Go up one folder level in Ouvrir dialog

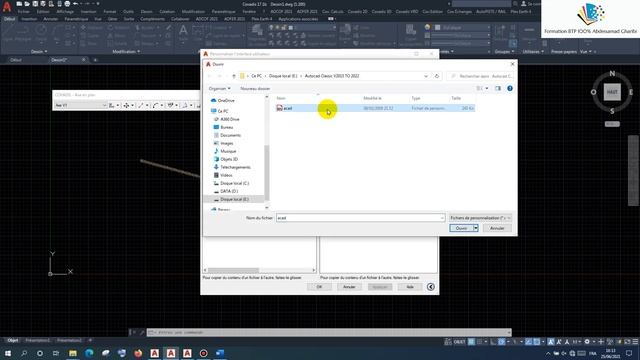[x=234, y=76]
